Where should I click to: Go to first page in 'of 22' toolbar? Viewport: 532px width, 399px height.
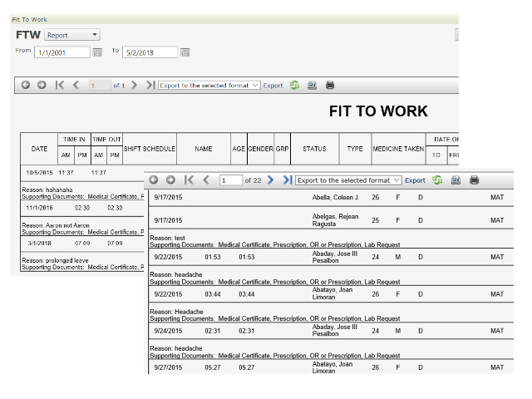(189, 180)
